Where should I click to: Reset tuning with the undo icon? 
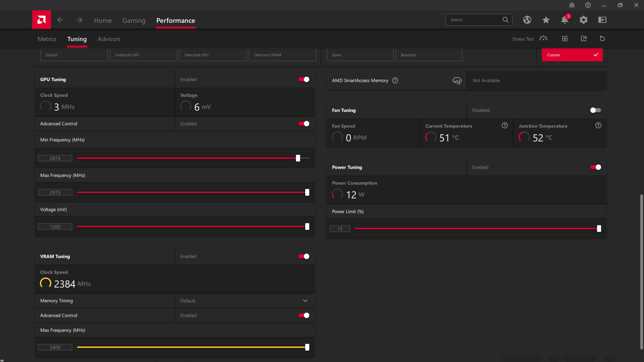[x=602, y=39]
